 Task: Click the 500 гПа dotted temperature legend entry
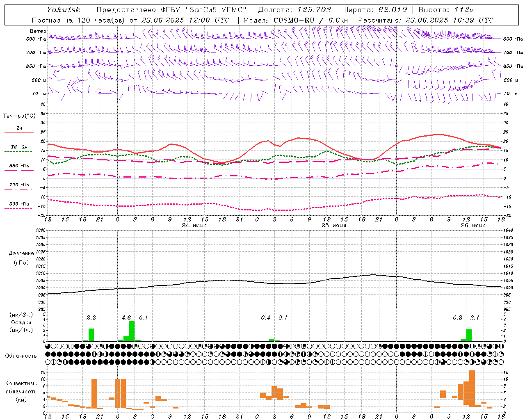[19, 204]
